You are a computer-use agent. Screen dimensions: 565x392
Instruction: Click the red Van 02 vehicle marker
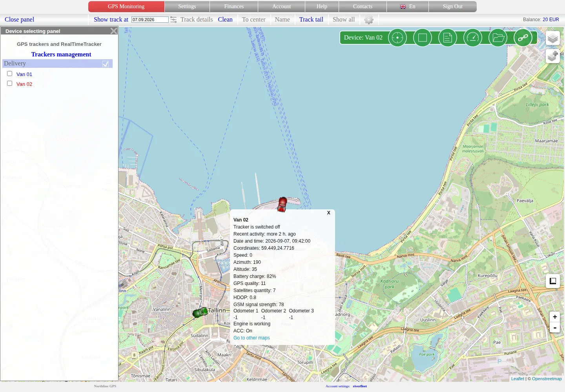[282, 204]
